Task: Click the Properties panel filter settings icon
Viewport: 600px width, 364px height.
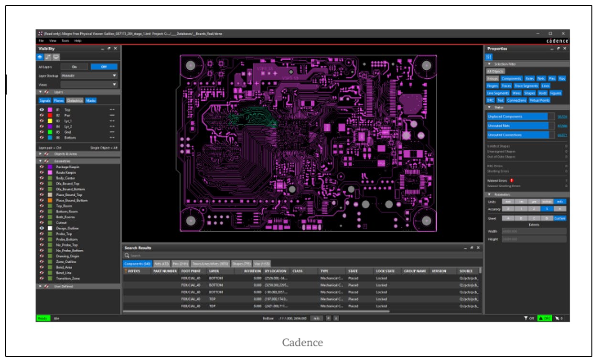Action: click(x=490, y=57)
